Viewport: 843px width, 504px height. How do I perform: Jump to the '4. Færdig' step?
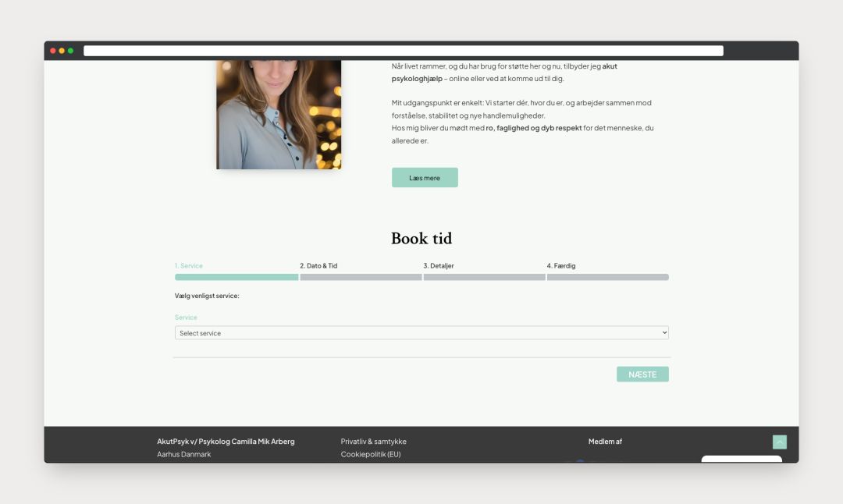point(561,266)
